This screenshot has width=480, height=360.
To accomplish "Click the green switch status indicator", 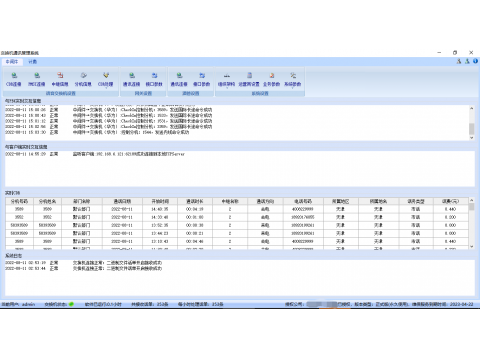I will click(71, 304).
